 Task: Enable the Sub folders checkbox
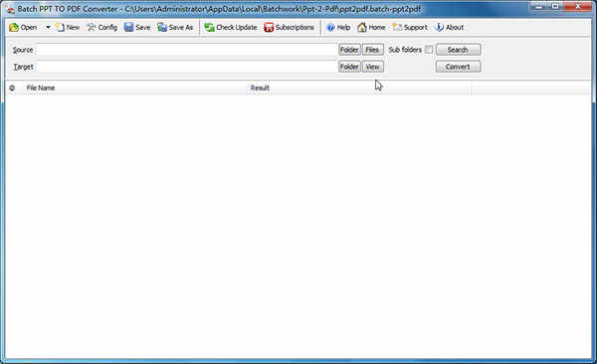429,50
